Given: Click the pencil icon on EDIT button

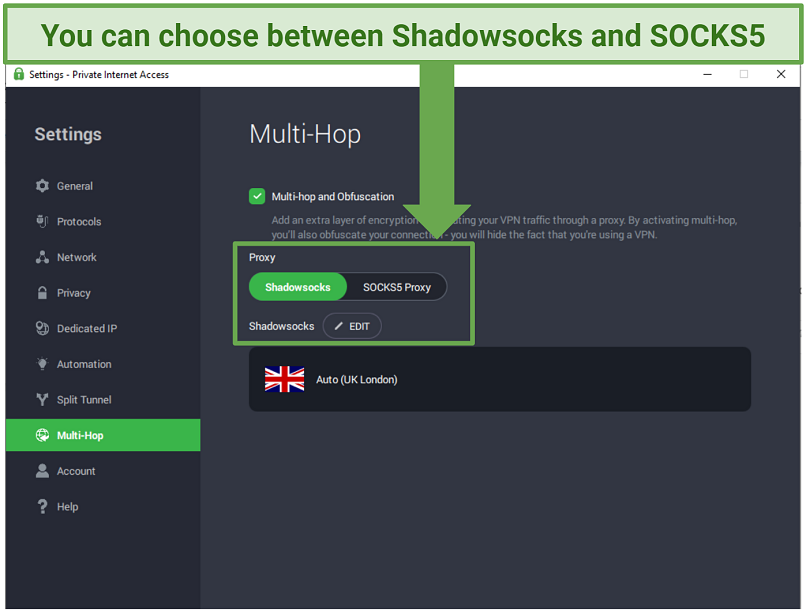Looking at the screenshot, I should (338, 326).
